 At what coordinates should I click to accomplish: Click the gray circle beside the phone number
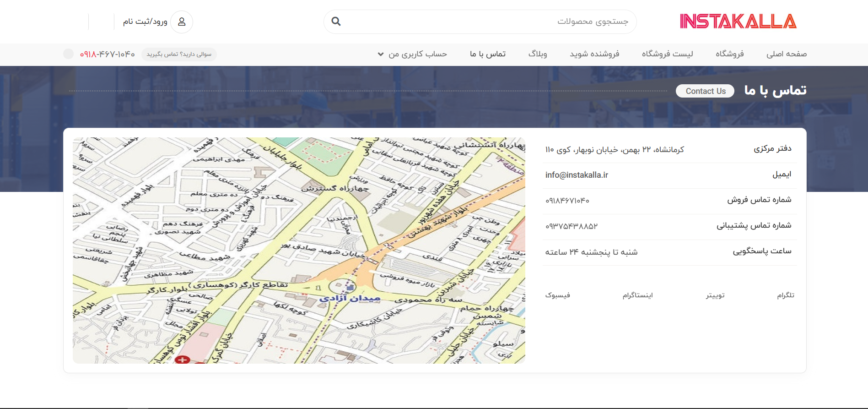pos(68,54)
